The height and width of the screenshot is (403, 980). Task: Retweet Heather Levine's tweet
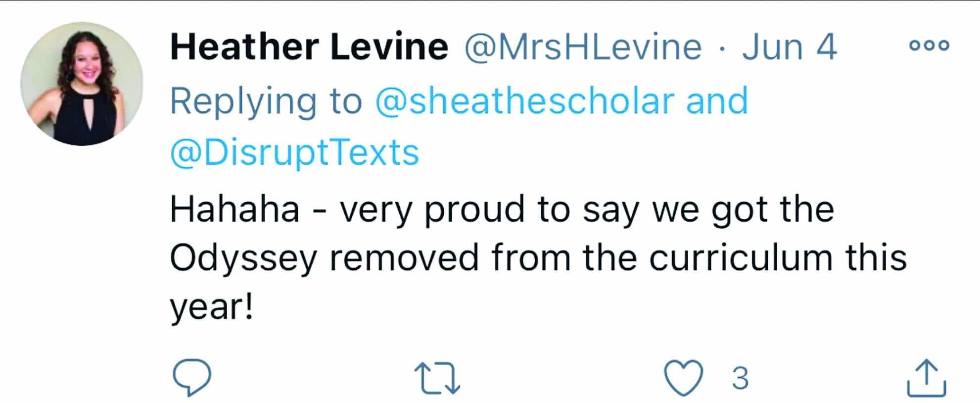437,378
